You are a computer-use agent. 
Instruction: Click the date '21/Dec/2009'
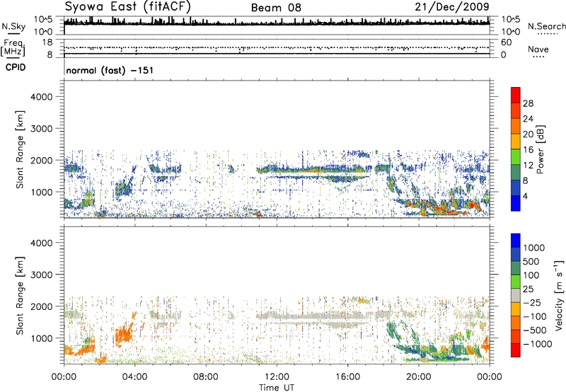tap(452, 7)
